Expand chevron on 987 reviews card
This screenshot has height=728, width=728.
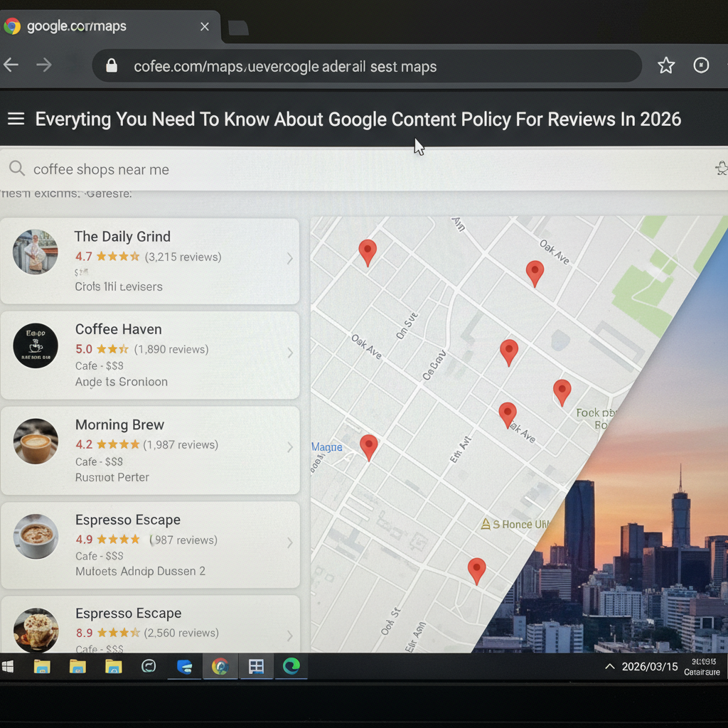290,542
